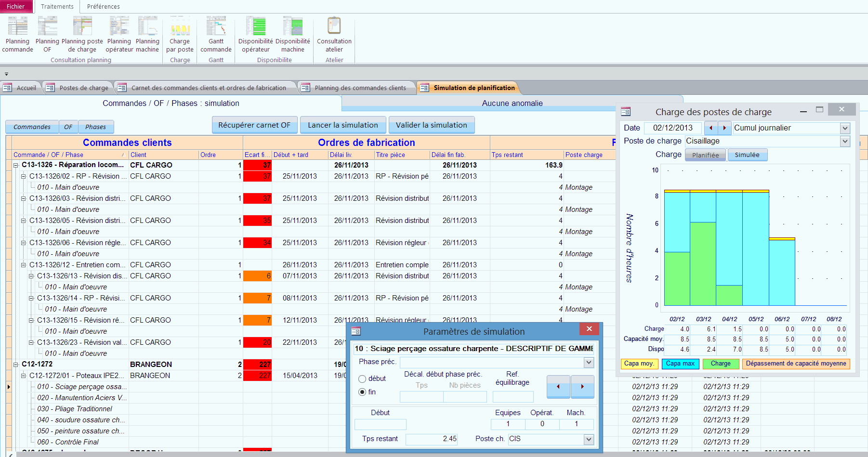868x457 pixels.
Task: Collapse the C12-1272 order row
Action: [16, 364]
